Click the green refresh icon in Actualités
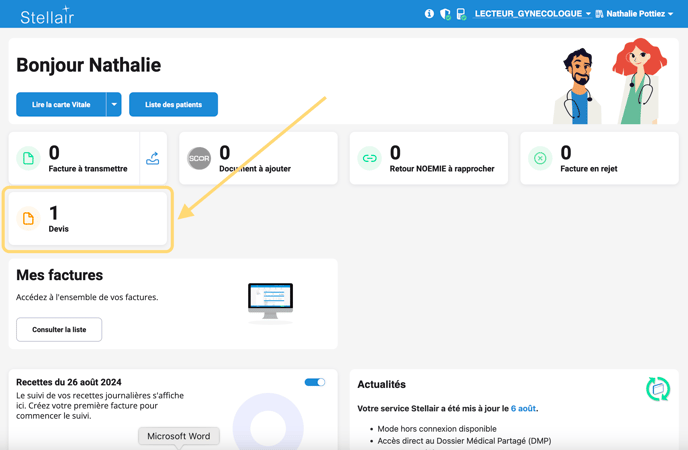 (657, 388)
